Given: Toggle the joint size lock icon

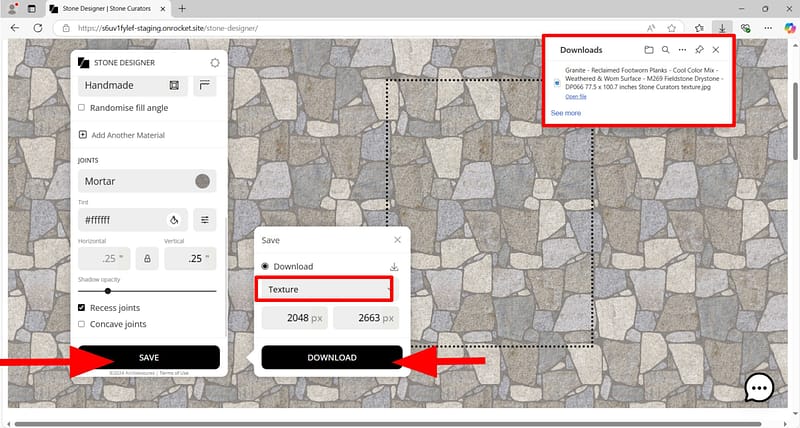Looking at the screenshot, I should [147, 259].
